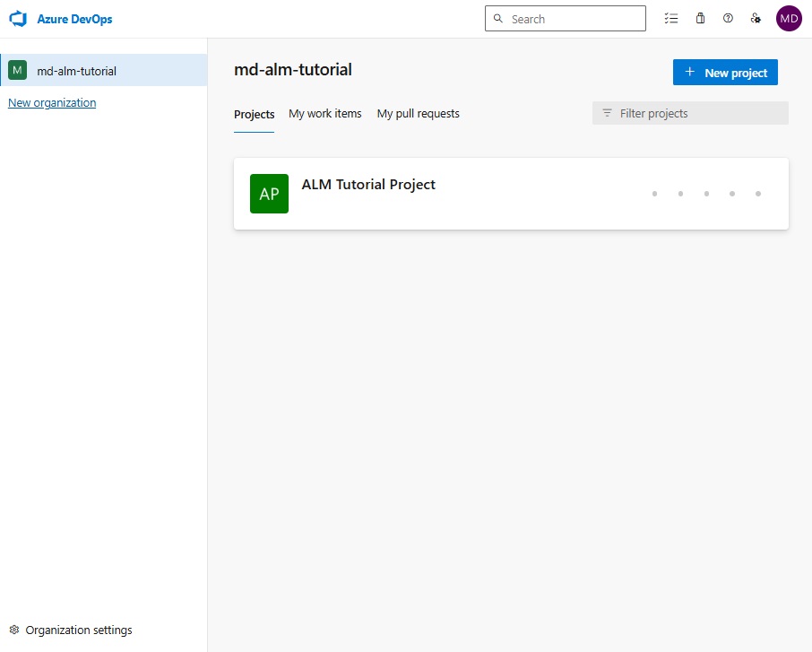The width and height of the screenshot is (812, 652).
Task: Select the md-alm-tutorial organization in sidebar
Action: point(104,70)
